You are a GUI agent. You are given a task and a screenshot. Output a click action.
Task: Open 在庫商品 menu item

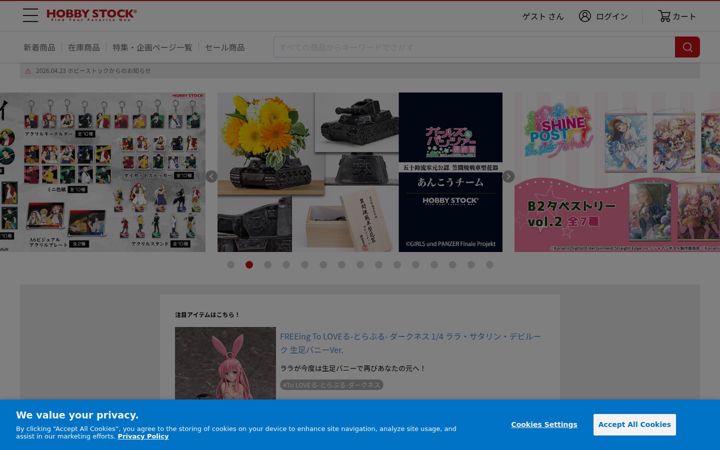84,47
